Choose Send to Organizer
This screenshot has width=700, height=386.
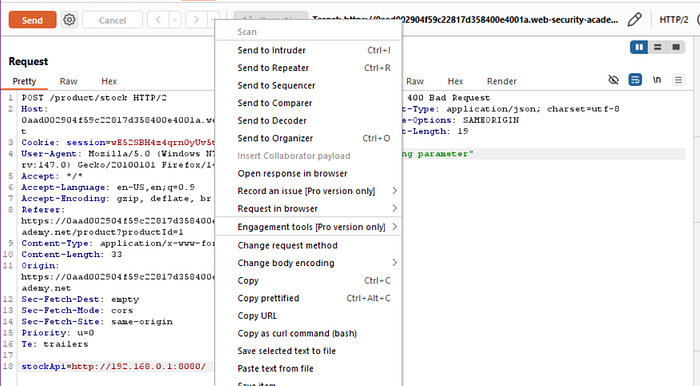point(308,138)
